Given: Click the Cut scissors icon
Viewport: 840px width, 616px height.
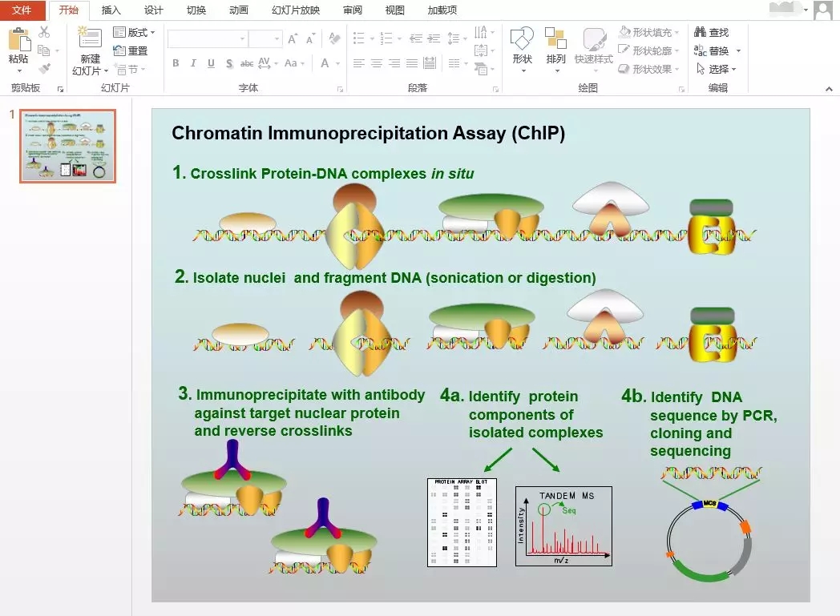Looking at the screenshot, I should click(44, 32).
